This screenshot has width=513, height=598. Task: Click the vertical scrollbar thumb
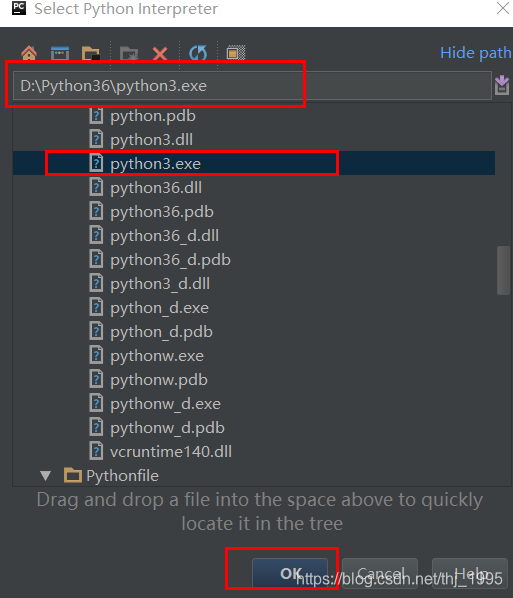[x=503, y=270]
